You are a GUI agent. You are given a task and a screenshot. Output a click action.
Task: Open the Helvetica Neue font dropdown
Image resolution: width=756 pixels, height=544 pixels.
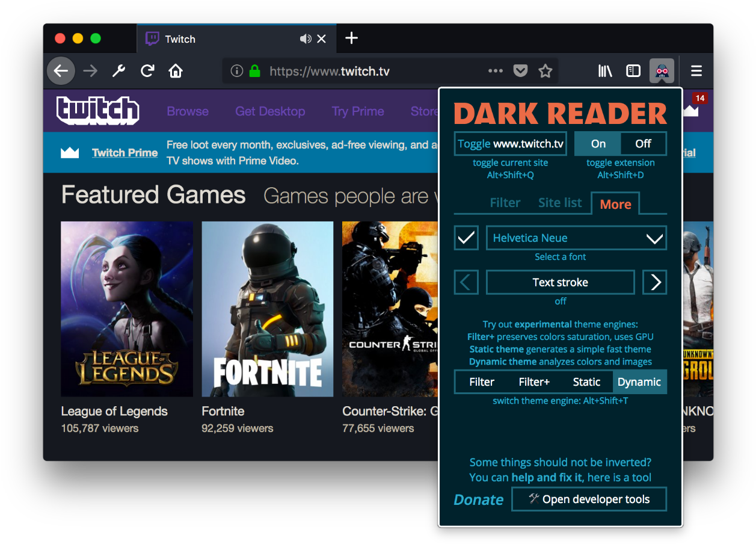[x=576, y=238]
